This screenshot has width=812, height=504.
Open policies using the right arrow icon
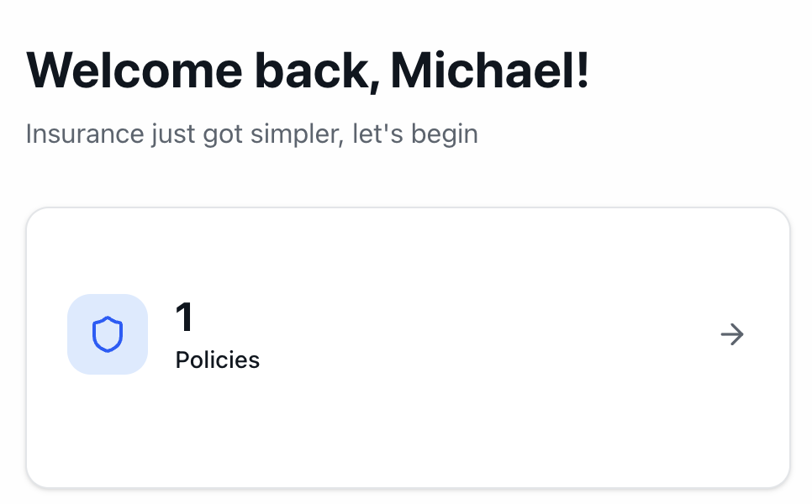click(732, 335)
